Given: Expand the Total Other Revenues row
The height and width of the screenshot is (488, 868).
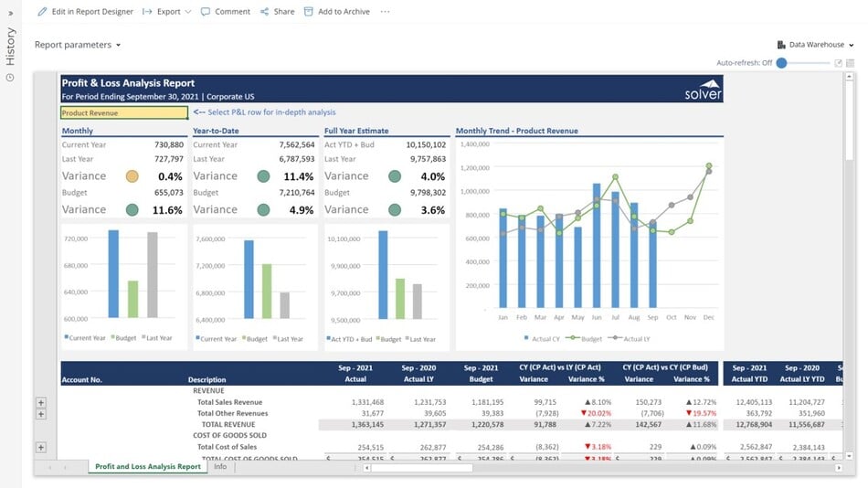Looking at the screenshot, I should (40, 414).
